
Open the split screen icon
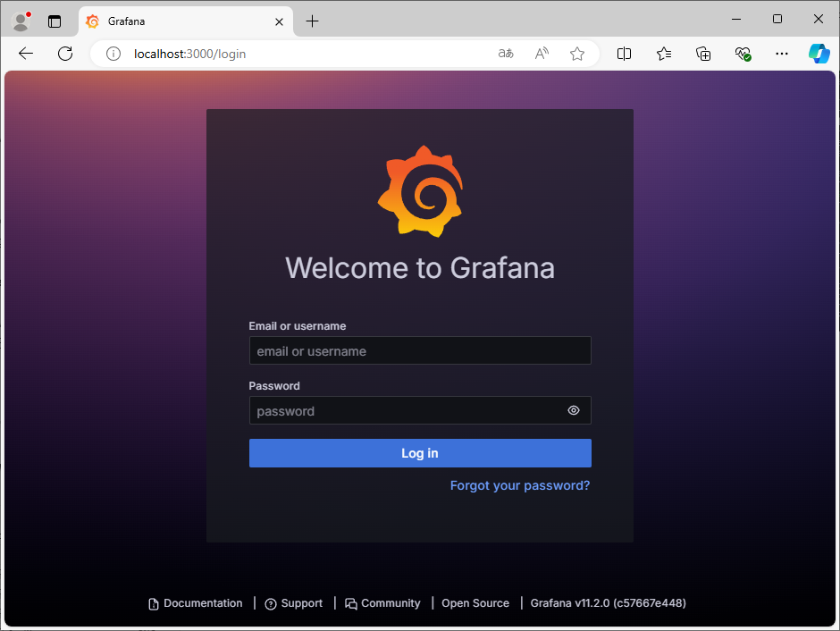(624, 54)
